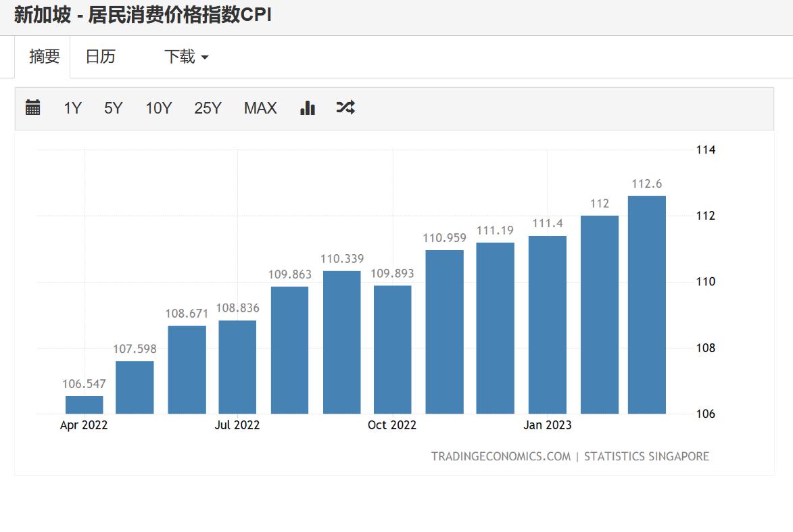
Task: Click the bar chart type icon
Action: pyautogui.click(x=308, y=107)
